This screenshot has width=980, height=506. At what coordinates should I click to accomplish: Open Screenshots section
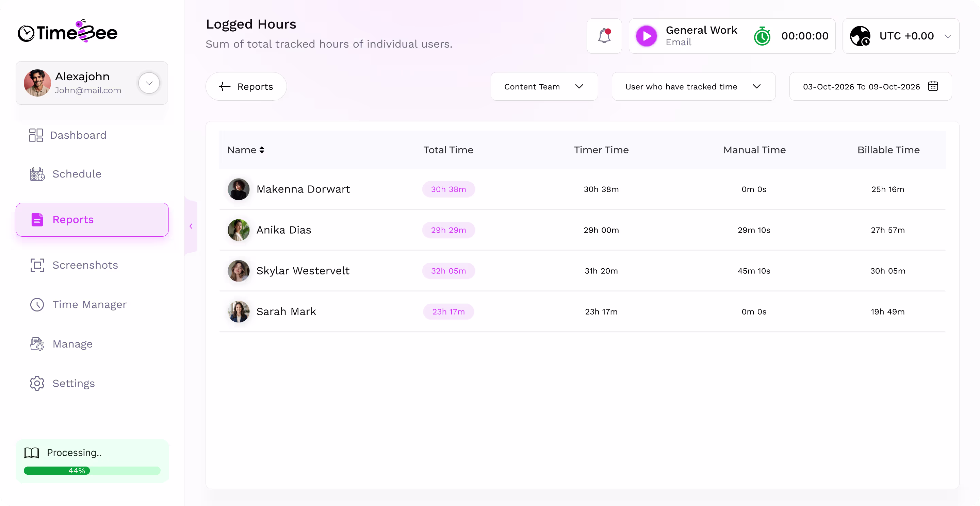point(85,265)
